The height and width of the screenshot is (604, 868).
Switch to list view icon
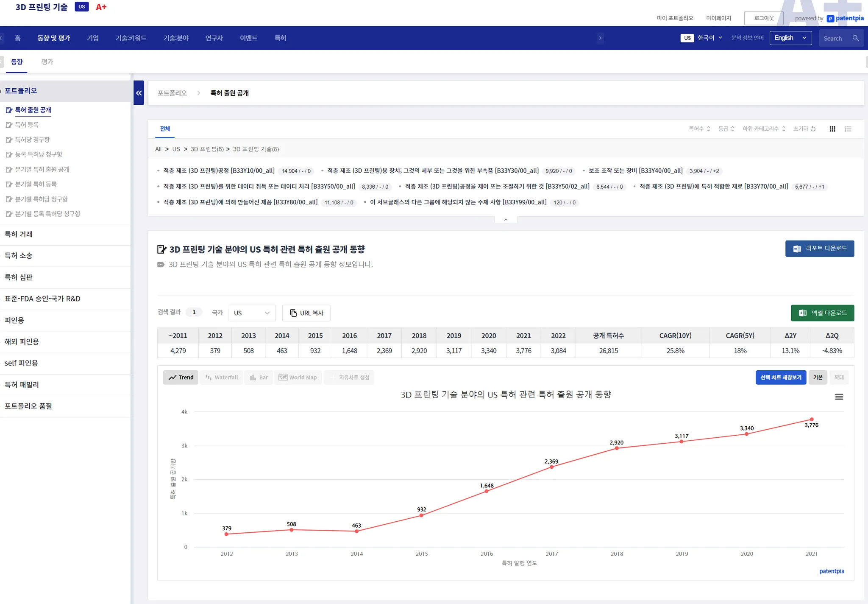click(848, 129)
